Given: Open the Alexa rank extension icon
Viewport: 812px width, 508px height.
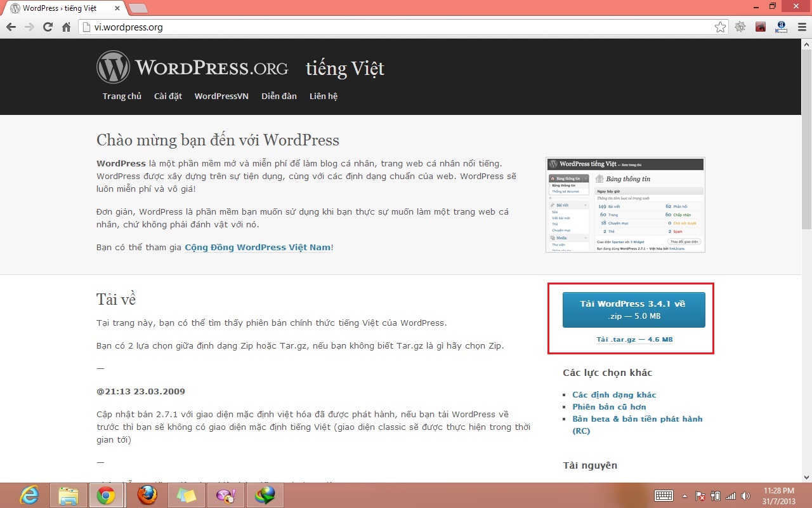Looking at the screenshot, I should (x=781, y=27).
